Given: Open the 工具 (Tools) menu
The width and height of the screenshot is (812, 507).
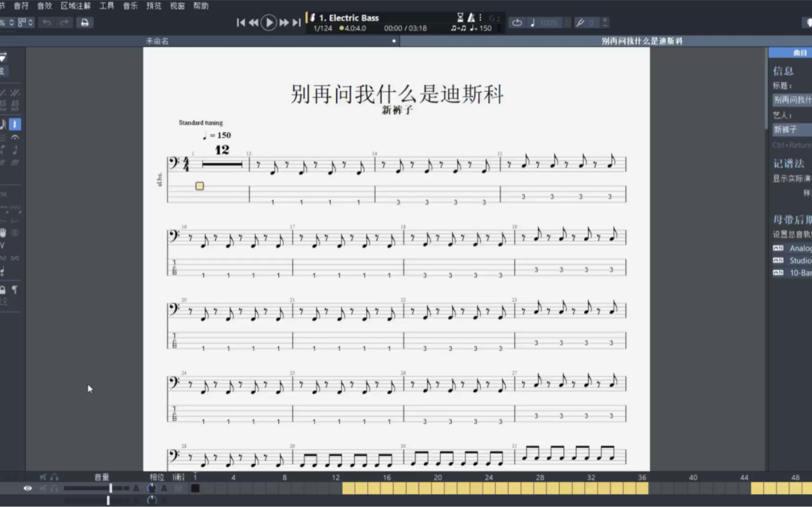Looking at the screenshot, I should click(x=107, y=6).
